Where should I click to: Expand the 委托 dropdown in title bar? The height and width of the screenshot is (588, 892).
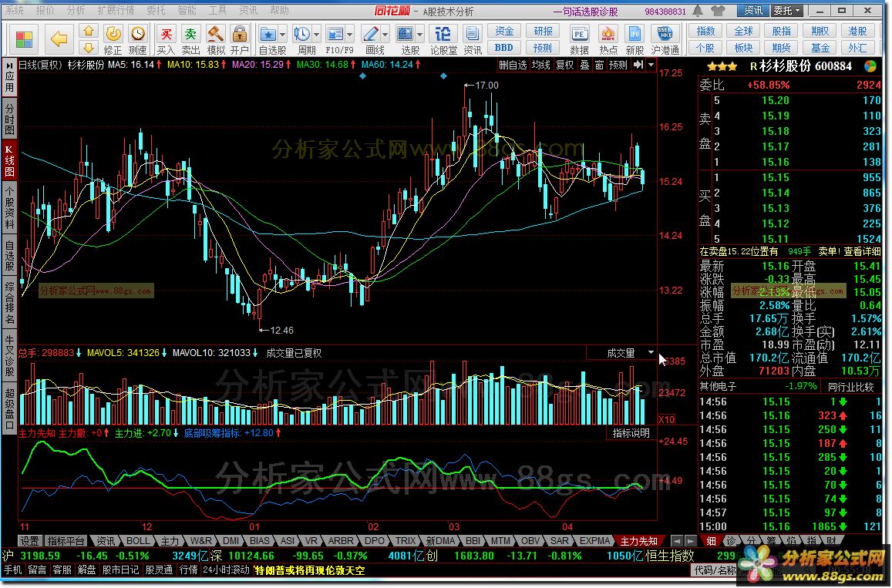tap(786, 10)
